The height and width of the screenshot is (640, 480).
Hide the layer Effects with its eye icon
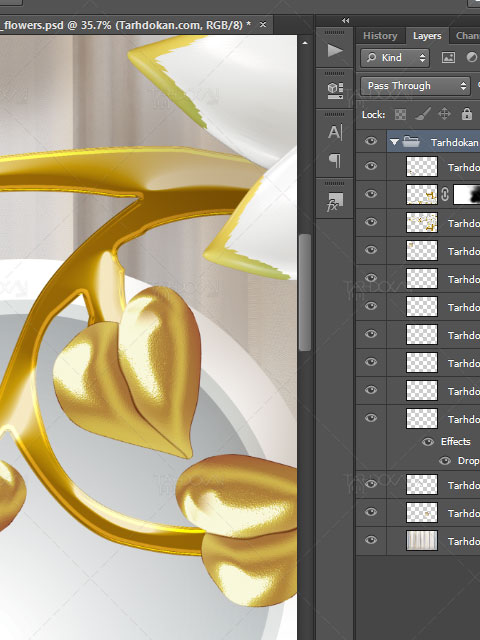click(x=428, y=442)
